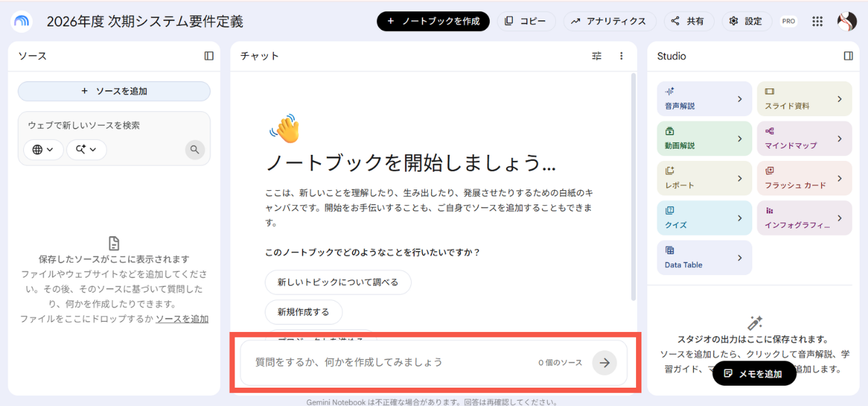This screenshot has height=406, width=868.
Task: Expand the マインドマップ chevron arrow
Action: tap(840, 139)
